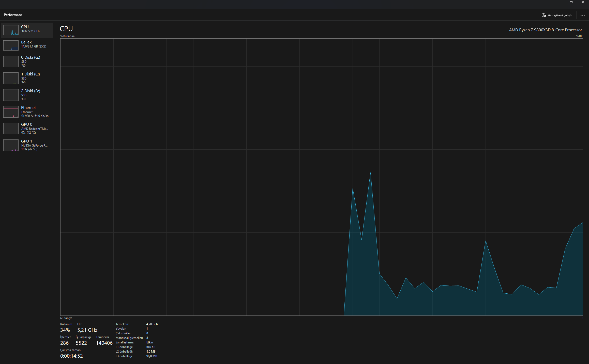Open the three-dot more options menu

(583, 15)
